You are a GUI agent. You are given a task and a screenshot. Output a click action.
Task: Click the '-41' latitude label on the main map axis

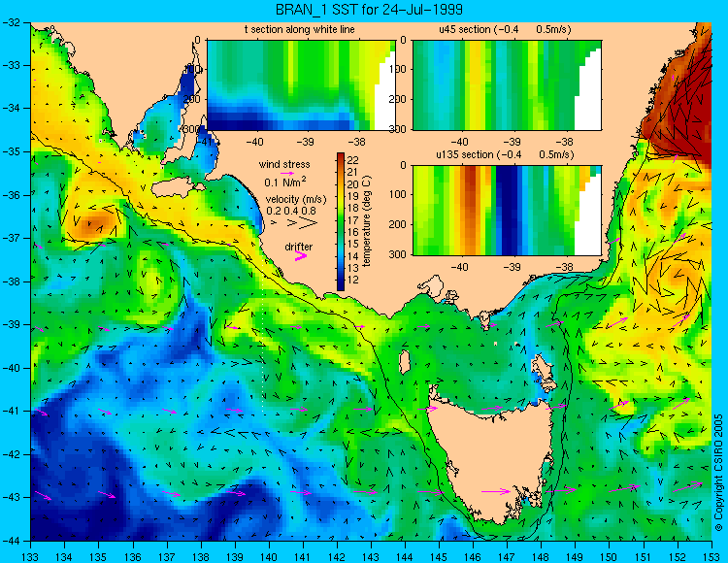(13, 411)
